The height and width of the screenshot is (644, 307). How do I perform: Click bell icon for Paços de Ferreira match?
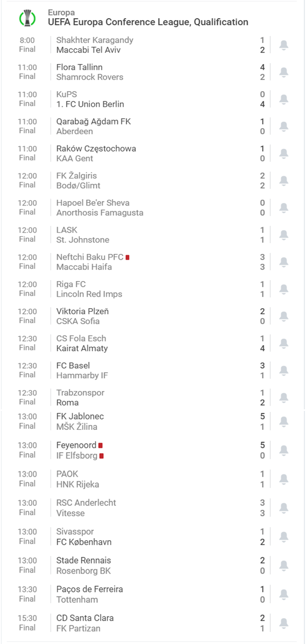point(284,594)
